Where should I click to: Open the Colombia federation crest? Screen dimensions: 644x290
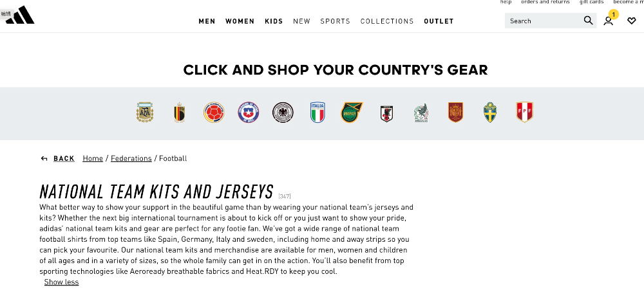(214, 113)
